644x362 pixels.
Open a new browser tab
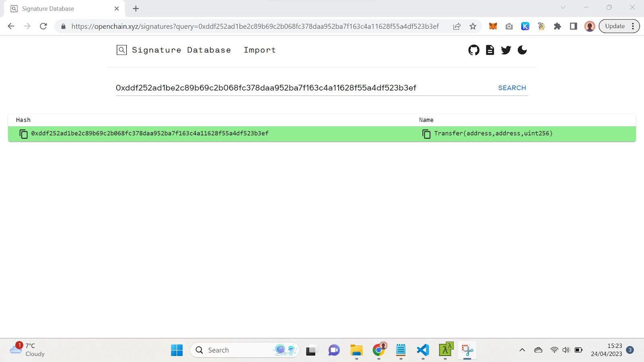(136, 8)
